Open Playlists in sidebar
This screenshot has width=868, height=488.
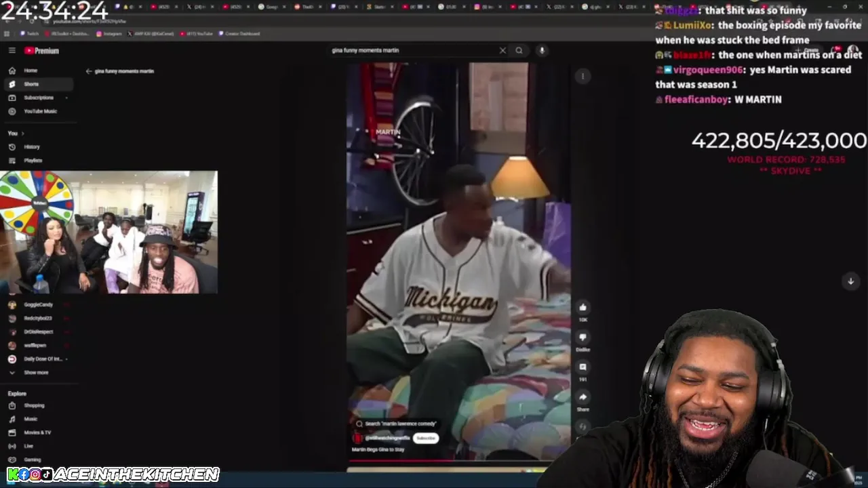33,161
